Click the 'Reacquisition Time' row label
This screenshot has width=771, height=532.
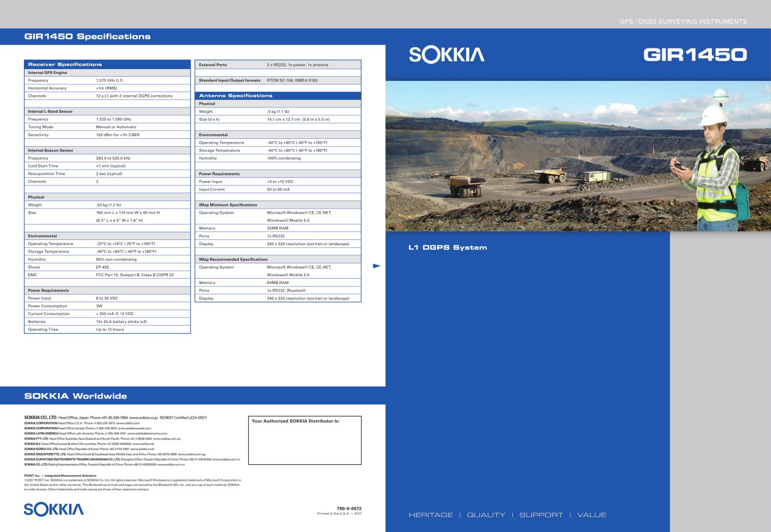tap(46, 173)
